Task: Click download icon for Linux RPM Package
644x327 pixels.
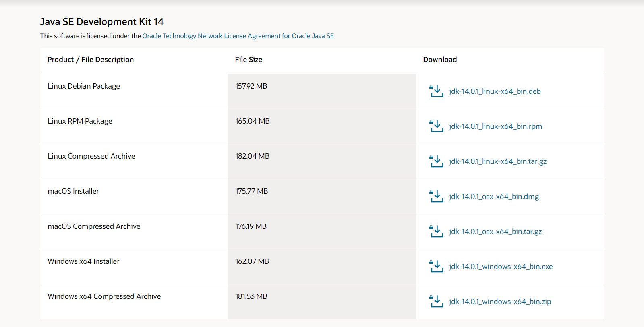Action: click(437, 126)
